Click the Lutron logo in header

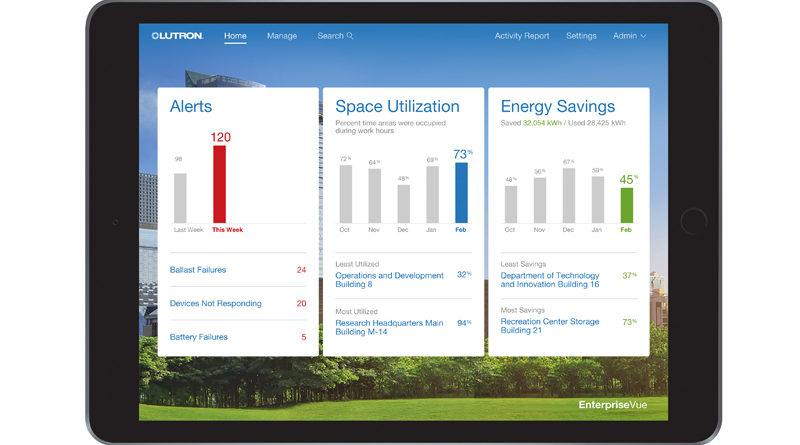(177, 36)
